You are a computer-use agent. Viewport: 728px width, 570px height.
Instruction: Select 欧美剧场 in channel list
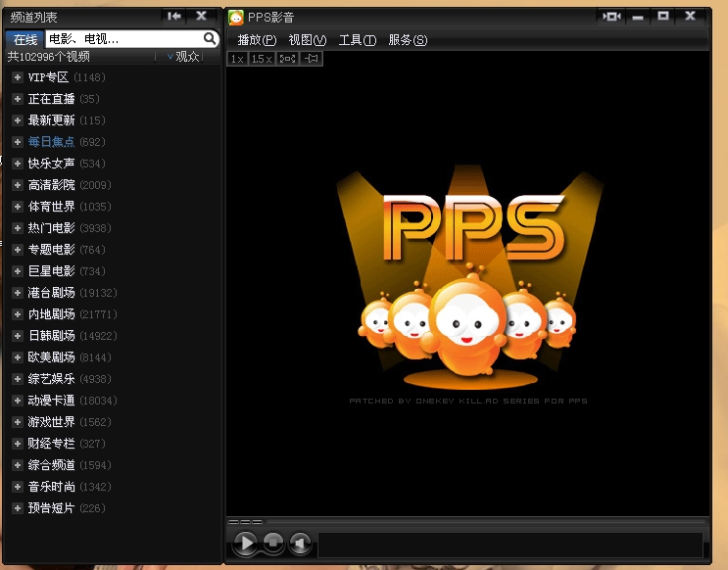(x=51, y=357)
